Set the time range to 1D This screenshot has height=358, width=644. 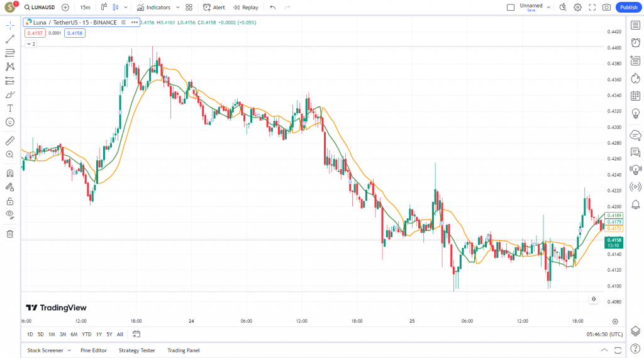click(x=30, y=334)
